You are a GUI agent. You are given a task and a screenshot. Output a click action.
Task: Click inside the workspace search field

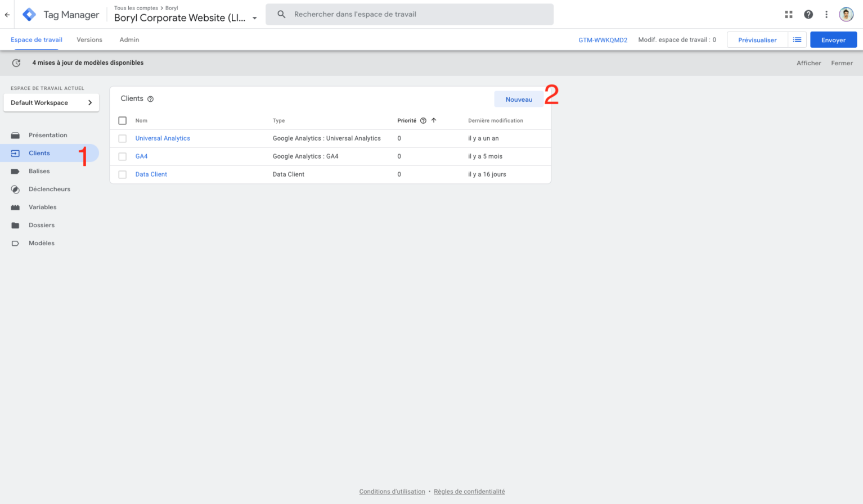pyautogui.click(x=409, y=14)
